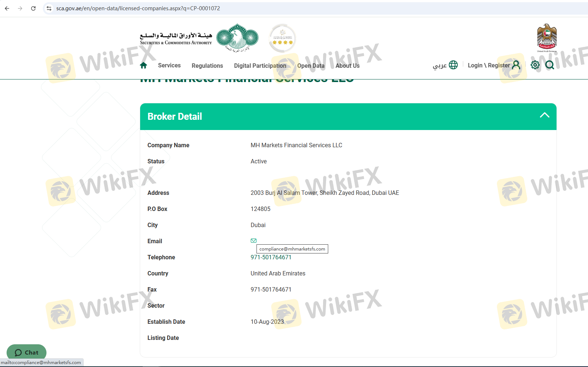This screenshot has height=367, width=588.
Task: Open the Services menu
Action: point(169,66)
